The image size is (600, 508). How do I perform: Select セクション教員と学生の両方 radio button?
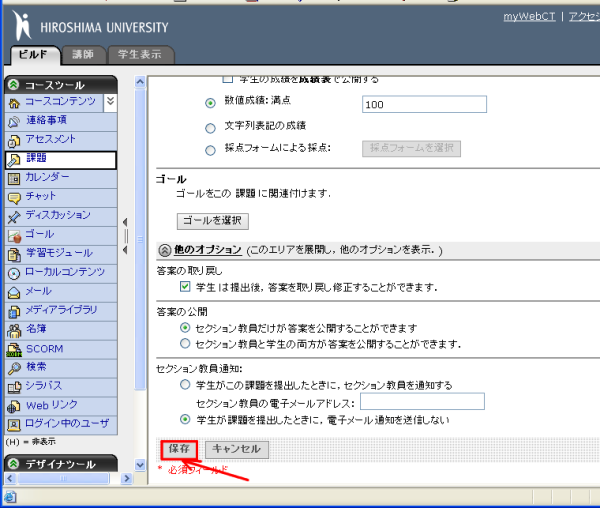tap(185, 343)
